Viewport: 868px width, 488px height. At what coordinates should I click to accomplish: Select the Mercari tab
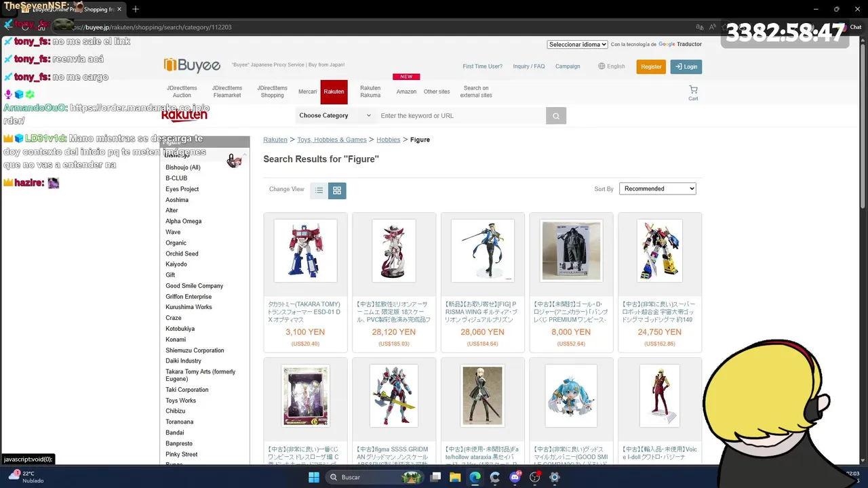[x=307, y=91]
